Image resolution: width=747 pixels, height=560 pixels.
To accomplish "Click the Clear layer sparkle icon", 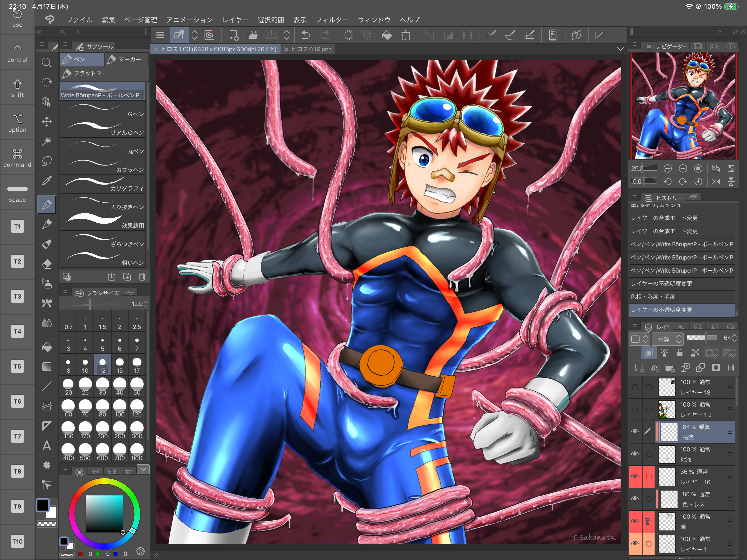I will (x=348, y=35).
